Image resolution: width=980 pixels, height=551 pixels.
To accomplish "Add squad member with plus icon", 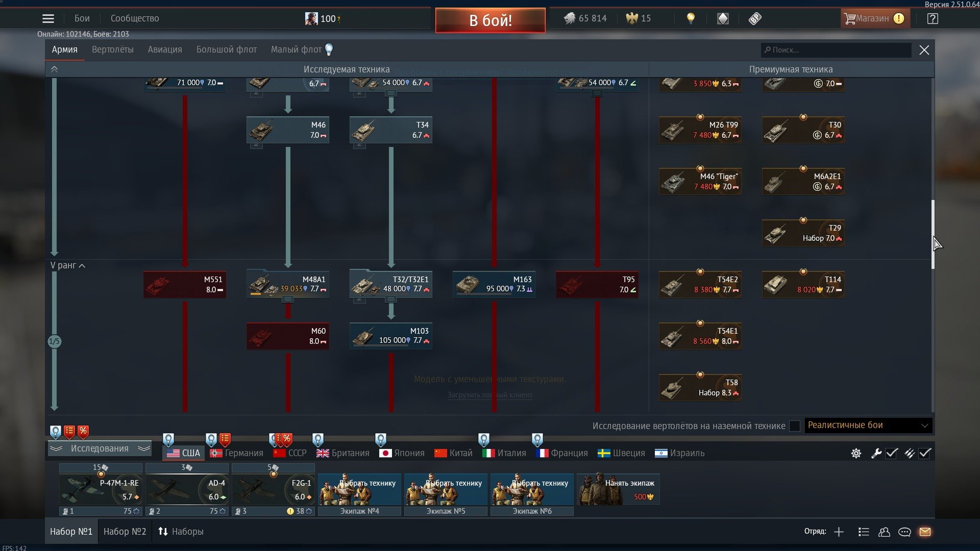I will (839, 532).
